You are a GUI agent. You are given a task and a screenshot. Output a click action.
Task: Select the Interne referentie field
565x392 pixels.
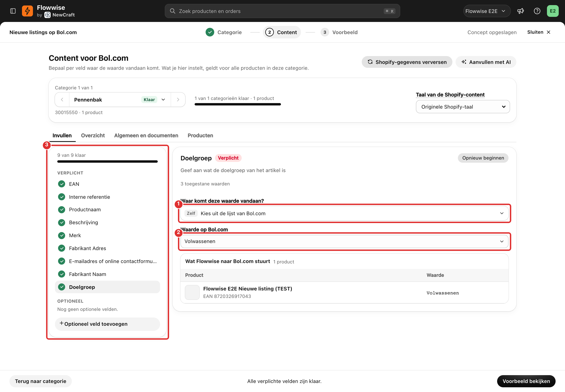point(108,197)
